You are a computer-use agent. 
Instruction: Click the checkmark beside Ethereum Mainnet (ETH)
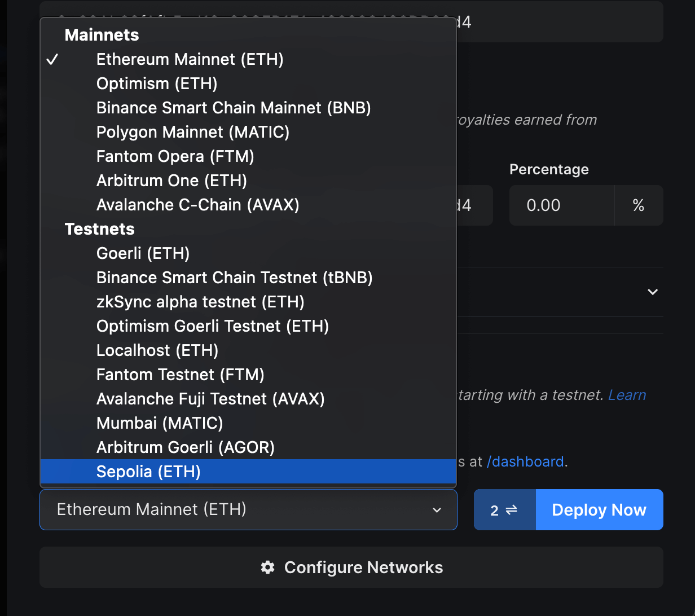point(52,59)
